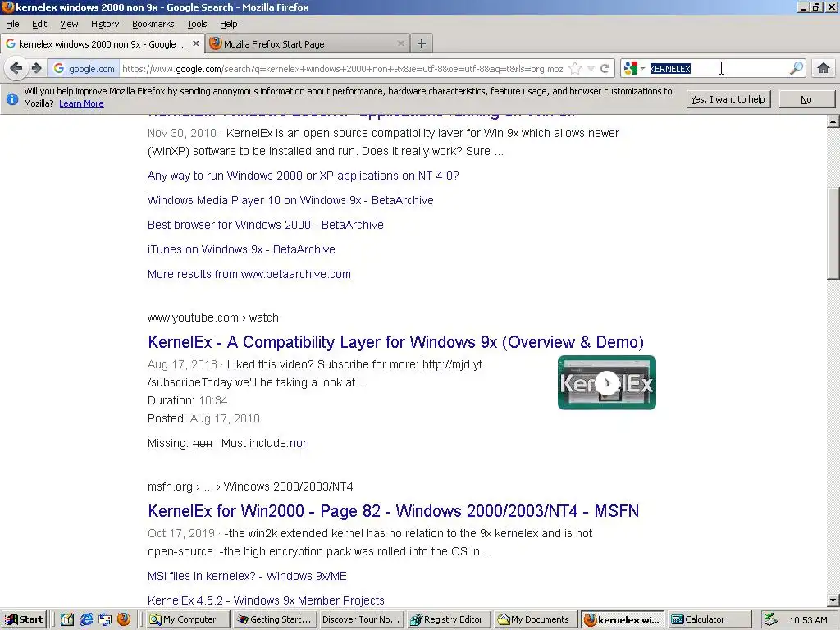Go forward with the Forward arrow
This screenshot has height=630, width=840.
click(x=36, y=68)
